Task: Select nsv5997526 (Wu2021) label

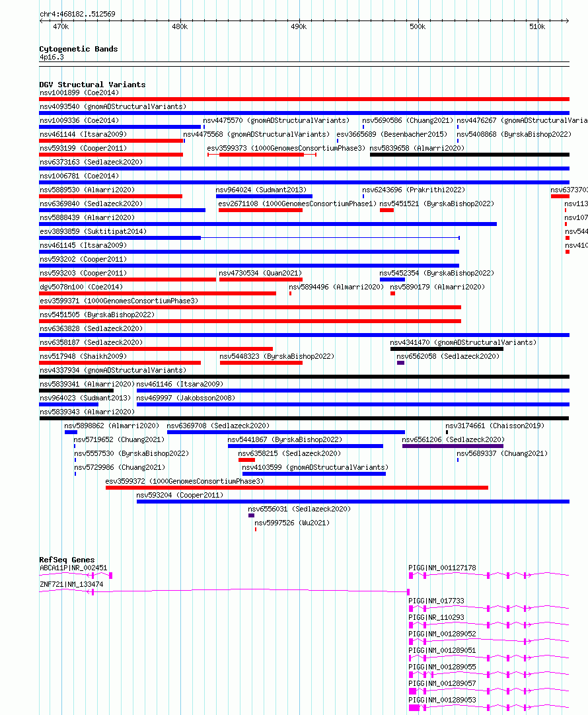Action: pos(292,523)
